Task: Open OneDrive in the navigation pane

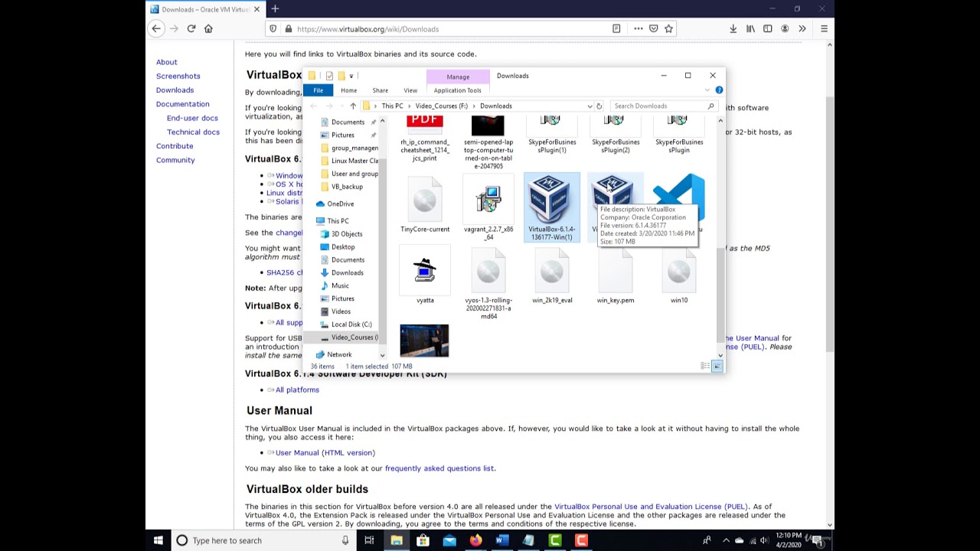Action: click(341, 204)
